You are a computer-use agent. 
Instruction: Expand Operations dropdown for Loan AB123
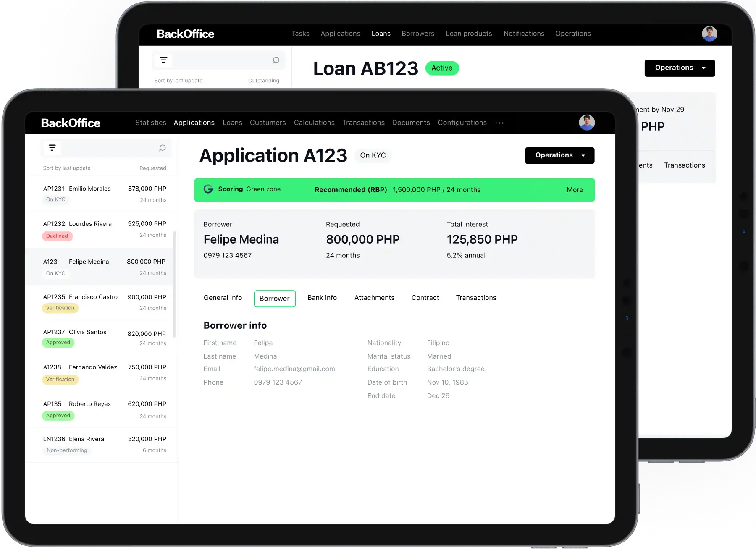tap(679, 68)
